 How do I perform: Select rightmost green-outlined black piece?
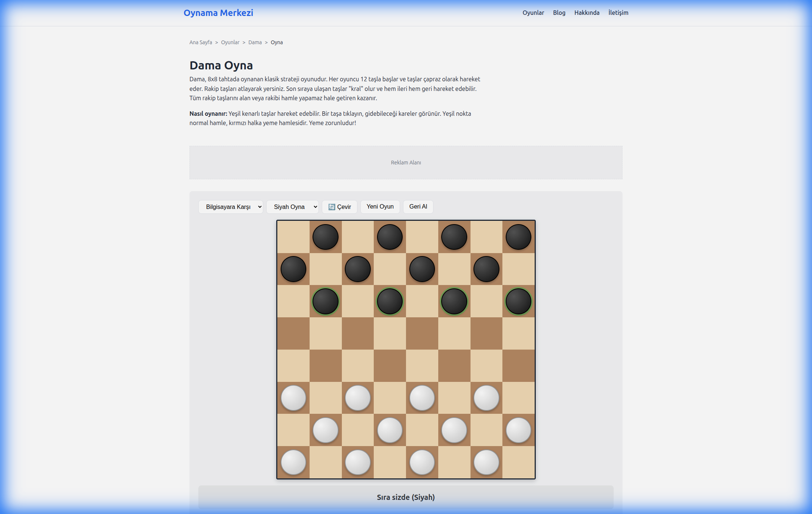518,301
